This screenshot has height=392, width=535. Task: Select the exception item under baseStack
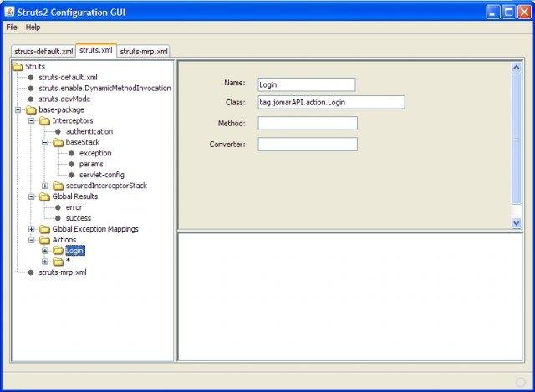[95, 153]
